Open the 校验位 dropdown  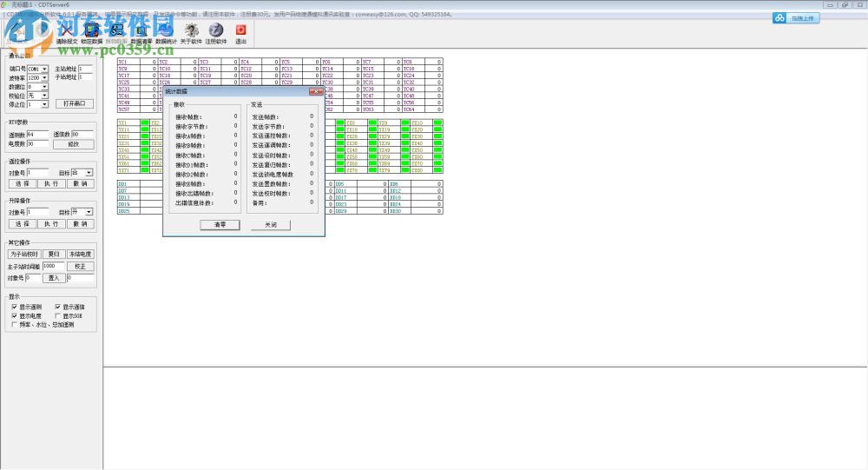(x=44, y=96)
